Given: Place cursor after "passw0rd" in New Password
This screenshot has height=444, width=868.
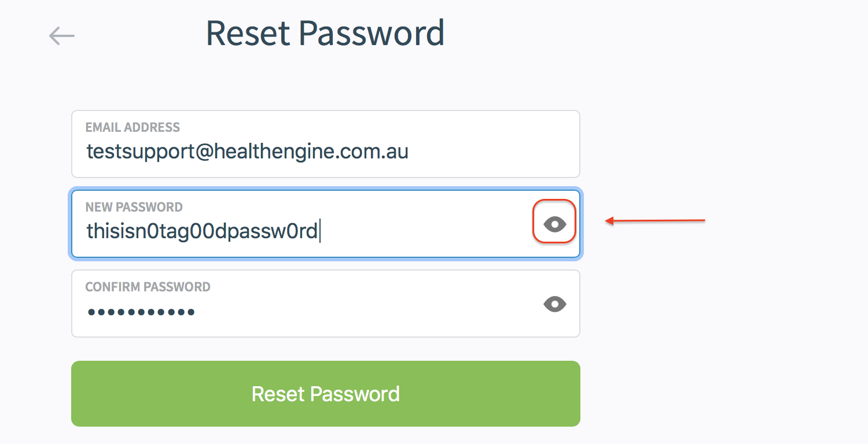Looking at the screenshot, I should [319, 231].
